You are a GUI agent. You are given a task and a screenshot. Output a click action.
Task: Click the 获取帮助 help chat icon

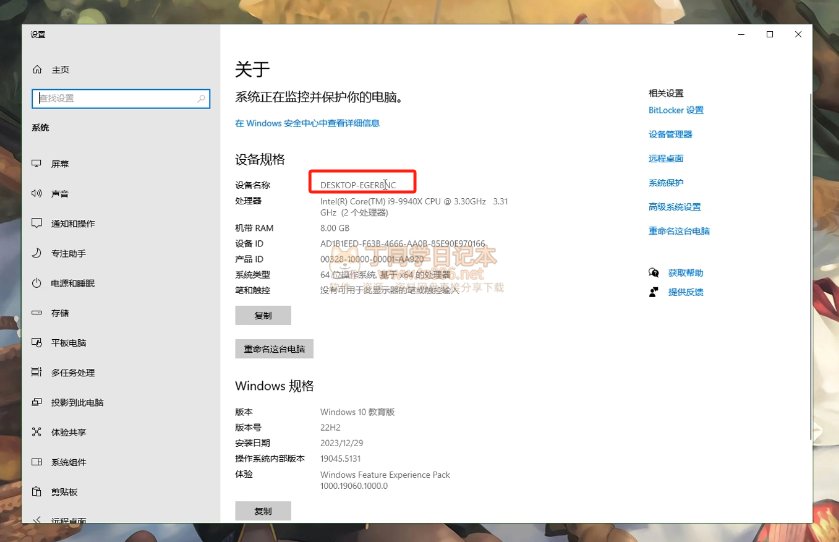(653, 273)
